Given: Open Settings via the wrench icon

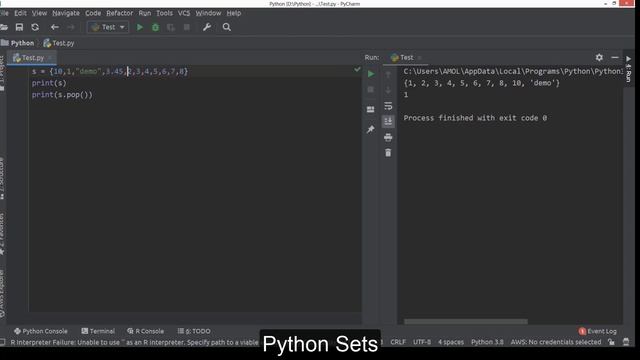Looking at the screenshot, I should [x=207, y=27].
